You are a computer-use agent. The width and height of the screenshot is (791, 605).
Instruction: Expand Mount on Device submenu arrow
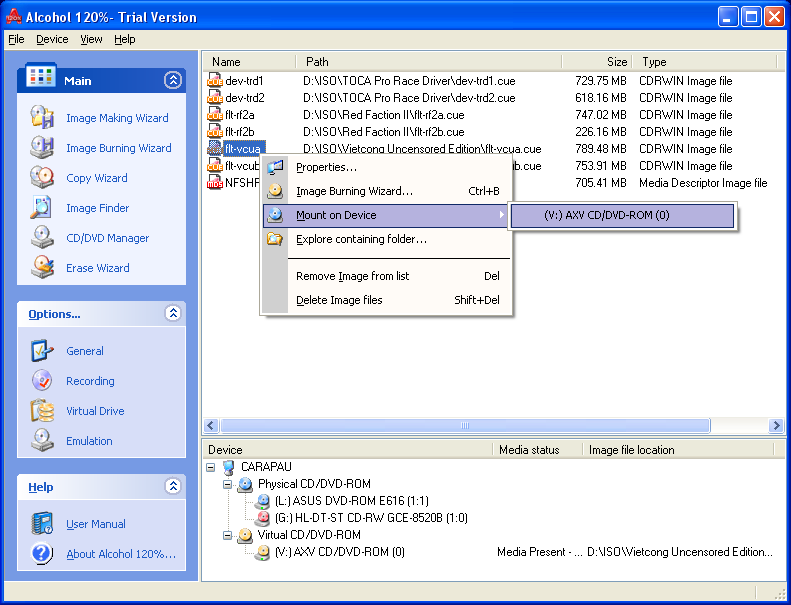click(501, 214)
